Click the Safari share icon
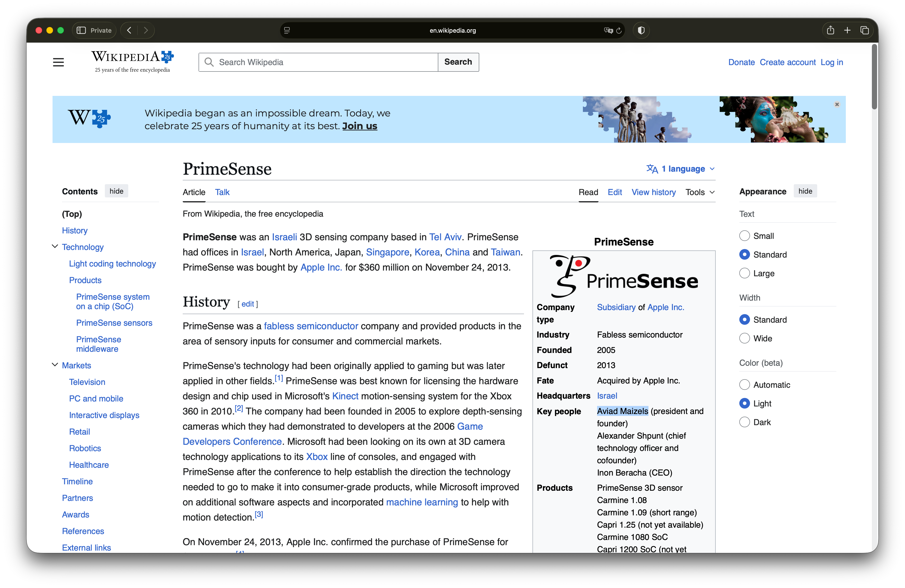The width and height of the screenshot is (905, 588). 830,31
